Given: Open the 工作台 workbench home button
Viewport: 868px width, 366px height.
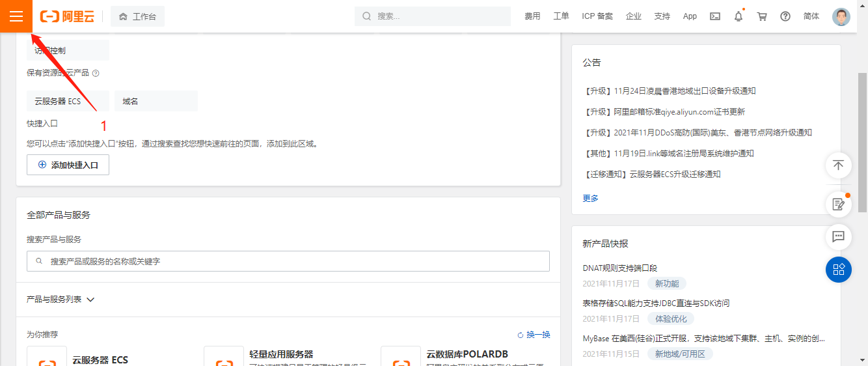Looking at the screenshot, I should click(137, 16).
